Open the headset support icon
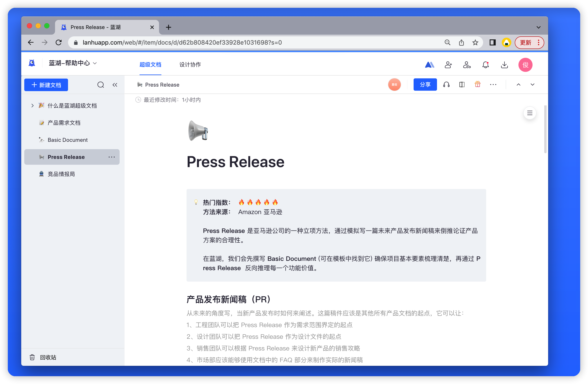 (446, 85)
